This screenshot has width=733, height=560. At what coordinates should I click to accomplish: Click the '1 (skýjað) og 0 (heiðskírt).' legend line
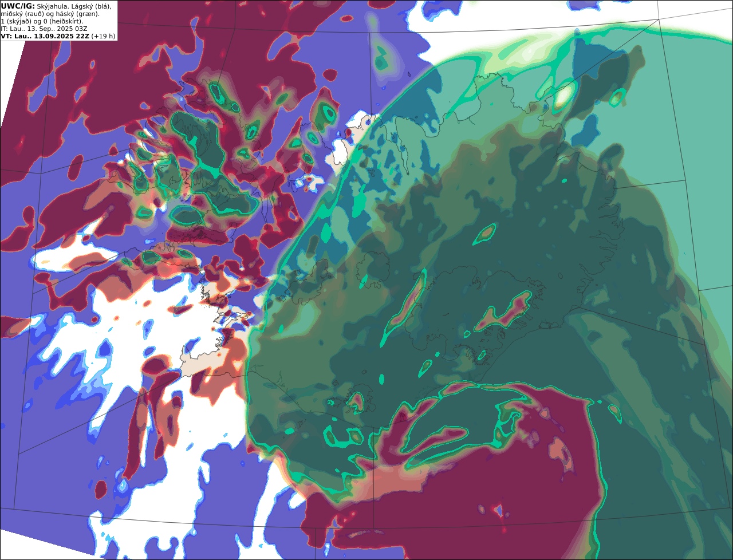coord(42,21)
